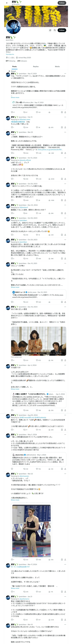Share the pinned Sep 17, 2021 post
The width and height of the screenshot is (72, 644).
coord(65,112)
